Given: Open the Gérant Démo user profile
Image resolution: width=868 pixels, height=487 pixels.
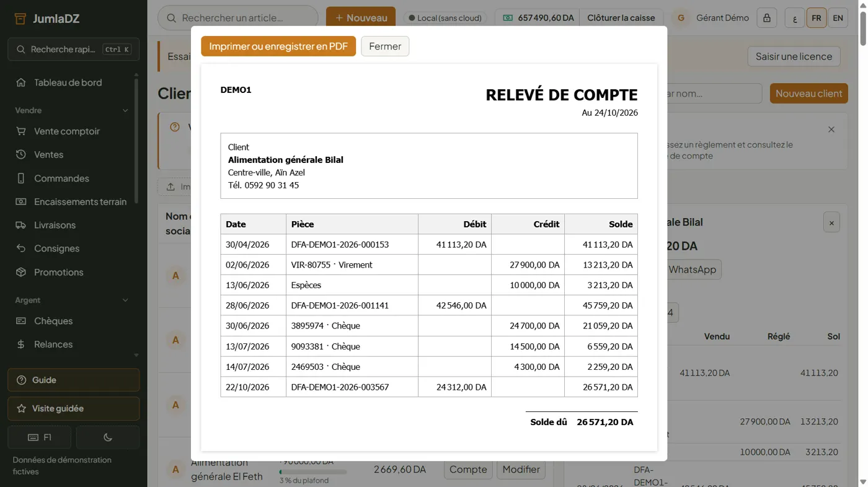Looking at the screenshot, I should [x=712, y=18].
